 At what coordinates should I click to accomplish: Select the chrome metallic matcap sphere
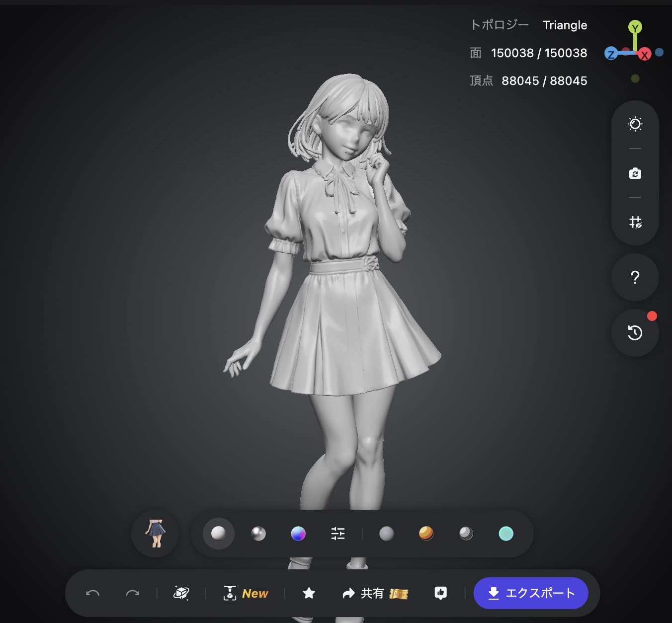click(x=258, y=534)
